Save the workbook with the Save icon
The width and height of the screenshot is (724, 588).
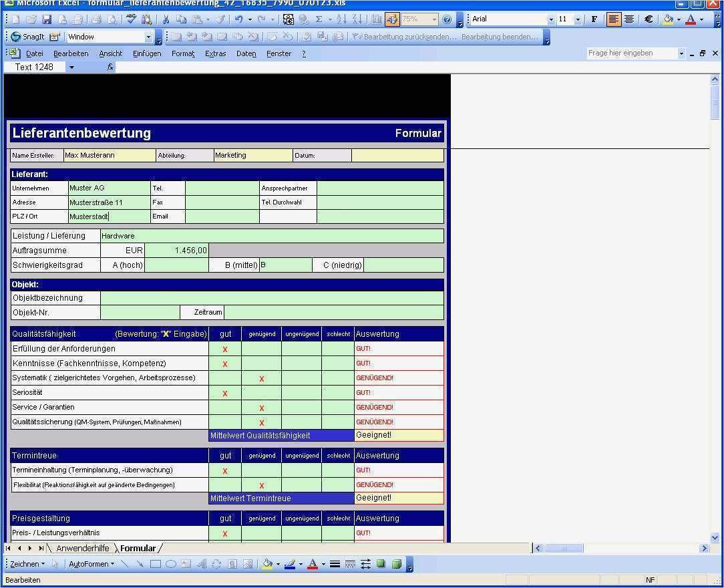[x=47, y=19]
